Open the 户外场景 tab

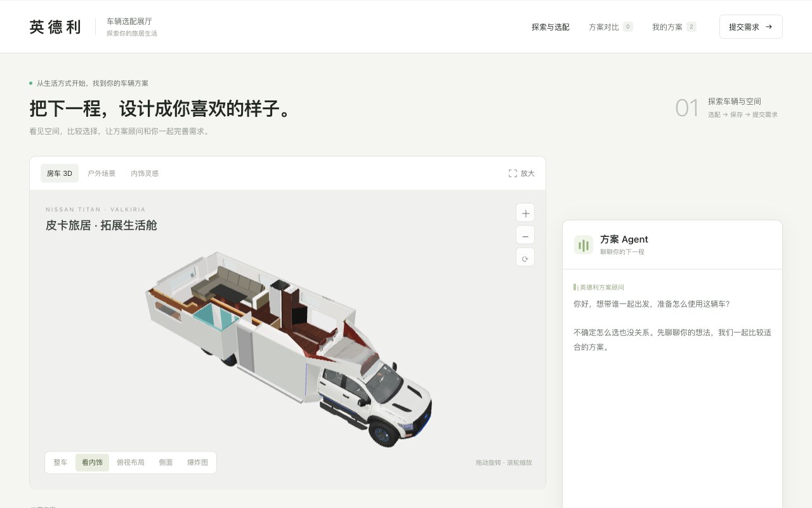click(101, 173)
